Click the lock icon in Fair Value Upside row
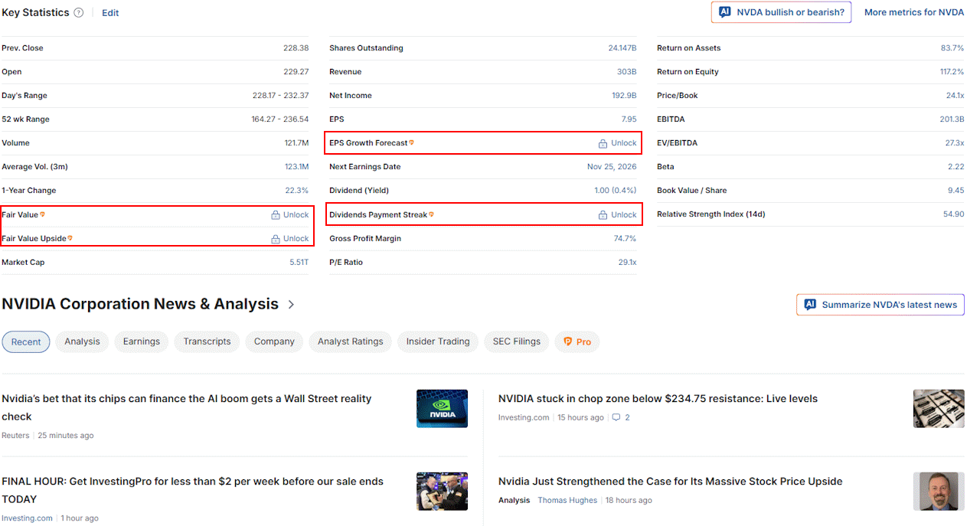 pos(276,239)
